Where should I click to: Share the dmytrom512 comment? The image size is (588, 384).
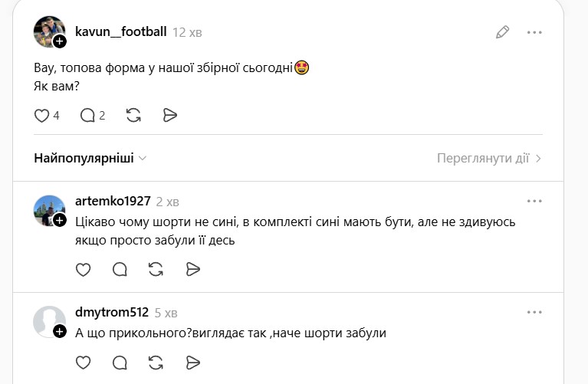193,362
